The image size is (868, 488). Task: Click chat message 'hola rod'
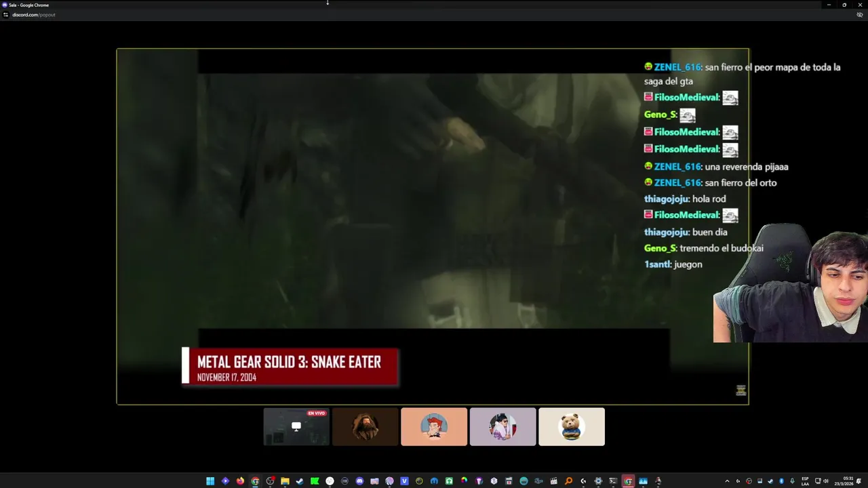coord(709,199)
